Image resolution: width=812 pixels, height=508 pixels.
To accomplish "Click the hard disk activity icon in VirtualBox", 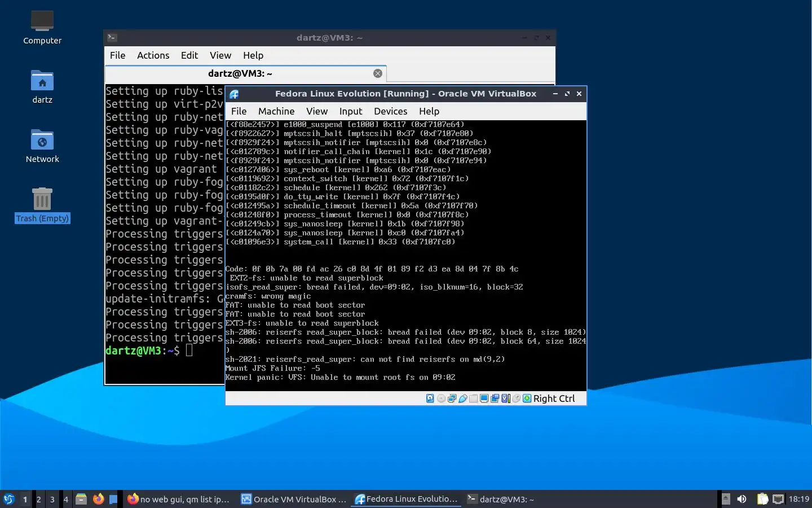I will (x=430, y=398).
